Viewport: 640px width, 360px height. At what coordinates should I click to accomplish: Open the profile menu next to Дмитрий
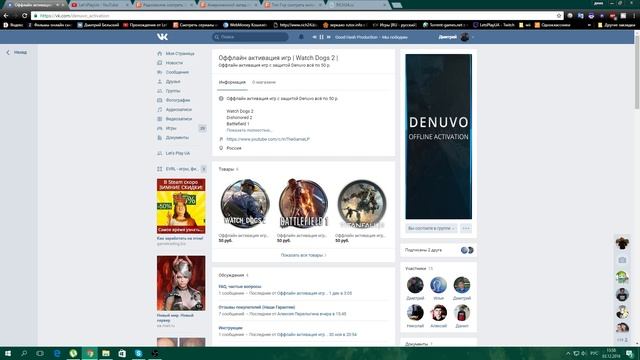tap(456, 37)
